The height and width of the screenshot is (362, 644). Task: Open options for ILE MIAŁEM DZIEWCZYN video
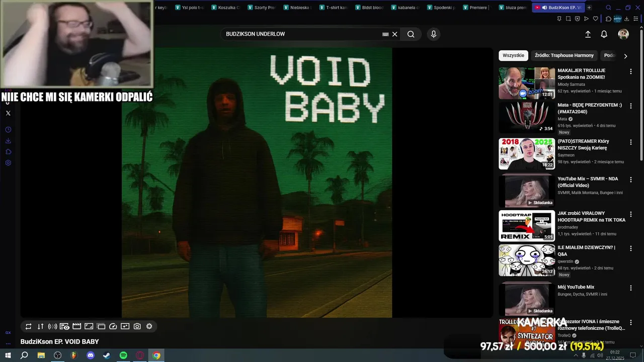tap(631, 248)
